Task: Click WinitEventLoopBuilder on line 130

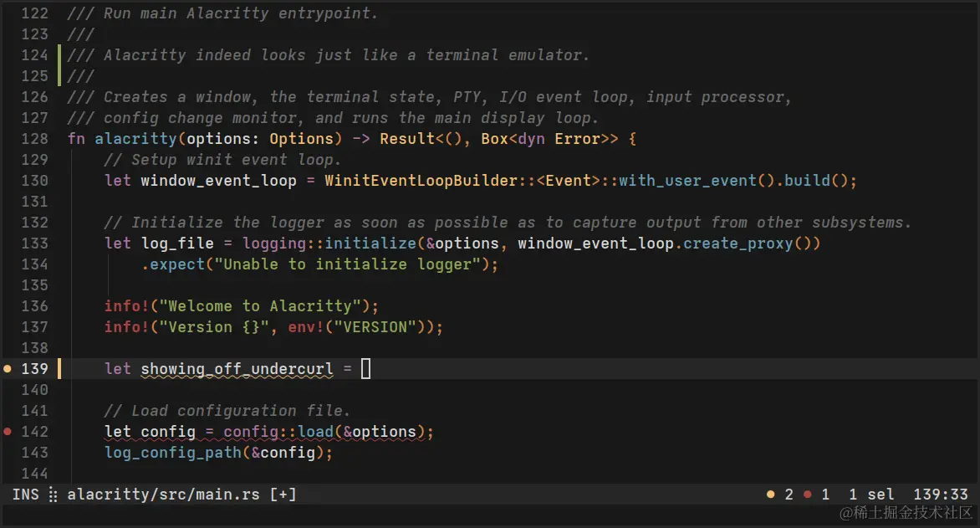Action: [421, 180]
